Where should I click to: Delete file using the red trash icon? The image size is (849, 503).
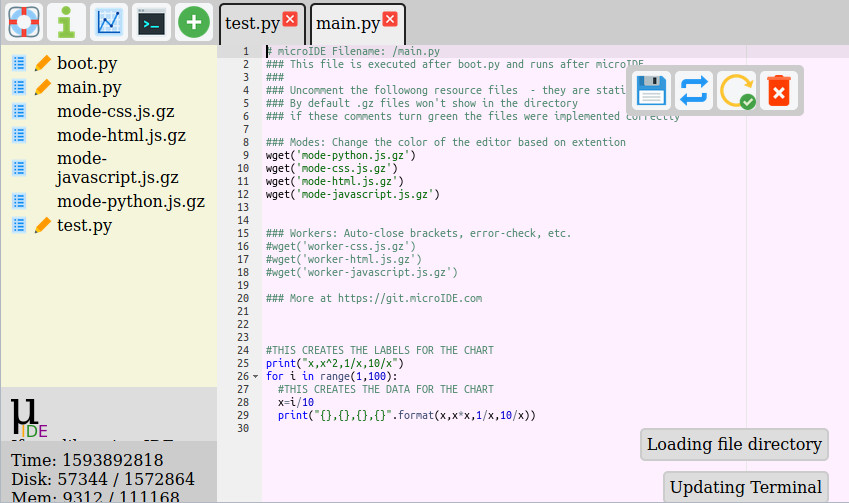(778, 91)
